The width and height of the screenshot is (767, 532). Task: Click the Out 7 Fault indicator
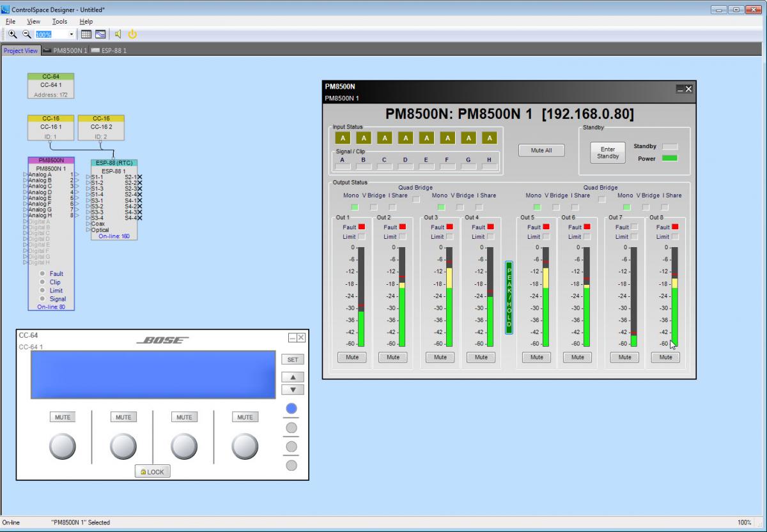[635, 227]
